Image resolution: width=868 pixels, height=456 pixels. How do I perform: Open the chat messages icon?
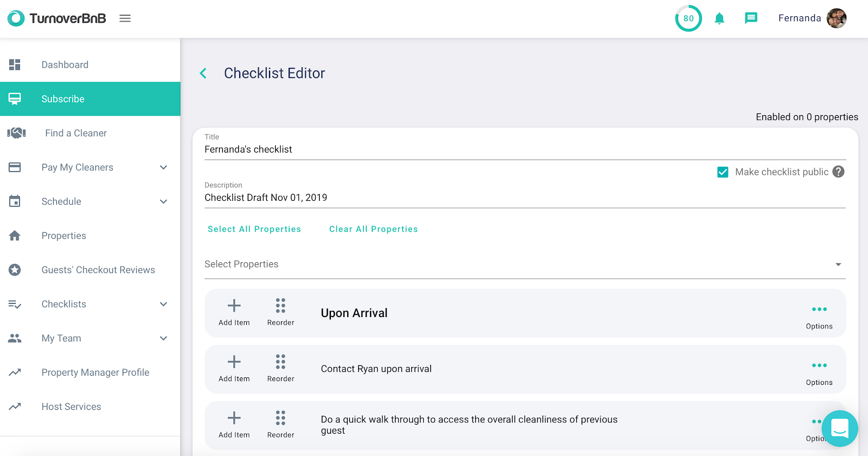(751, 18)
